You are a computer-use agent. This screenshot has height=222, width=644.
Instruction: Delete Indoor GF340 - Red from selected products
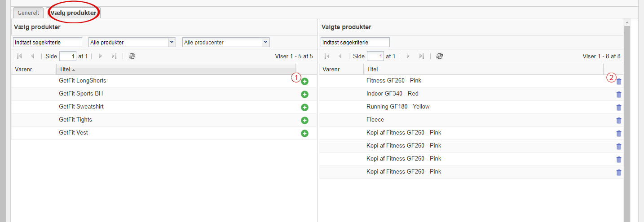click(619, 95)
